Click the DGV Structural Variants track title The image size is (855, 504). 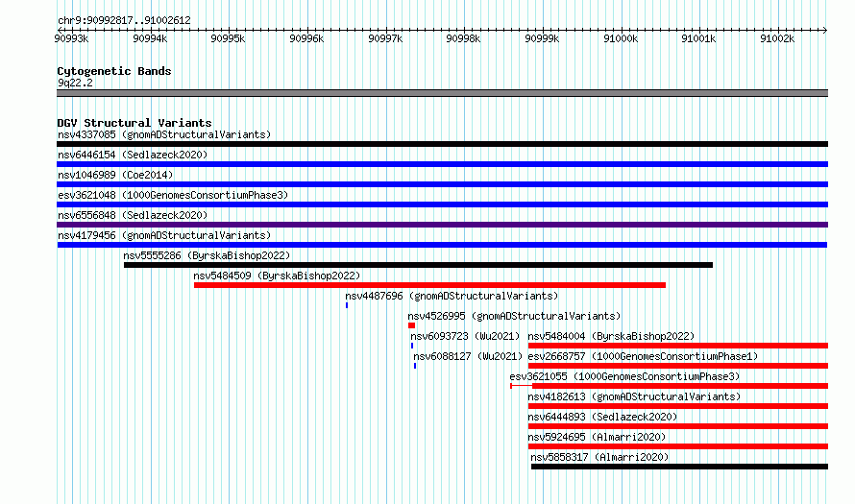click(134, 123)
